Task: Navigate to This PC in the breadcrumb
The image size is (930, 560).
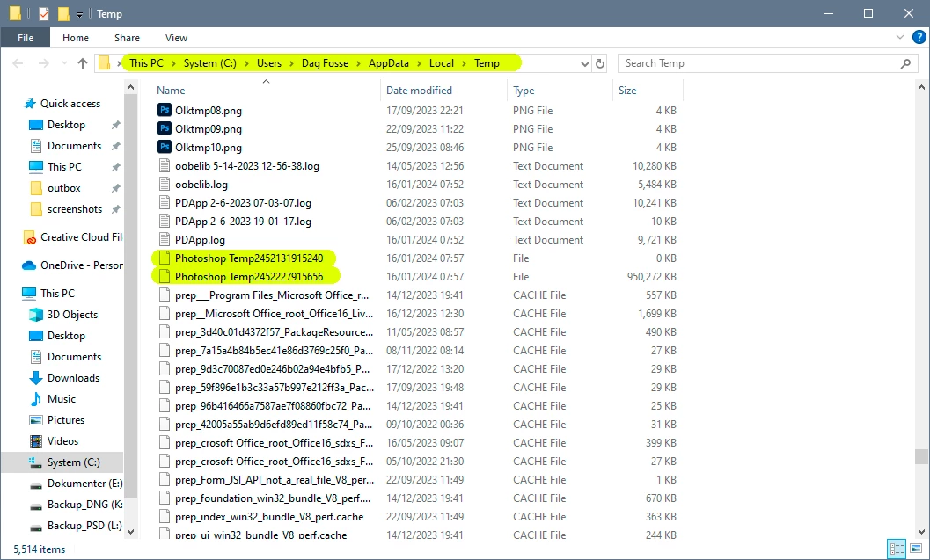Action: [x=146, y=62]
